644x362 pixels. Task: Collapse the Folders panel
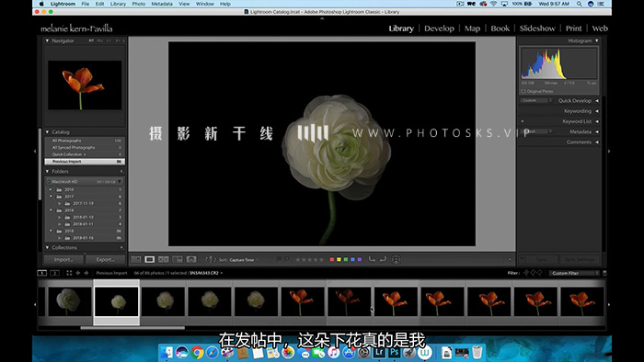[47, 172]
